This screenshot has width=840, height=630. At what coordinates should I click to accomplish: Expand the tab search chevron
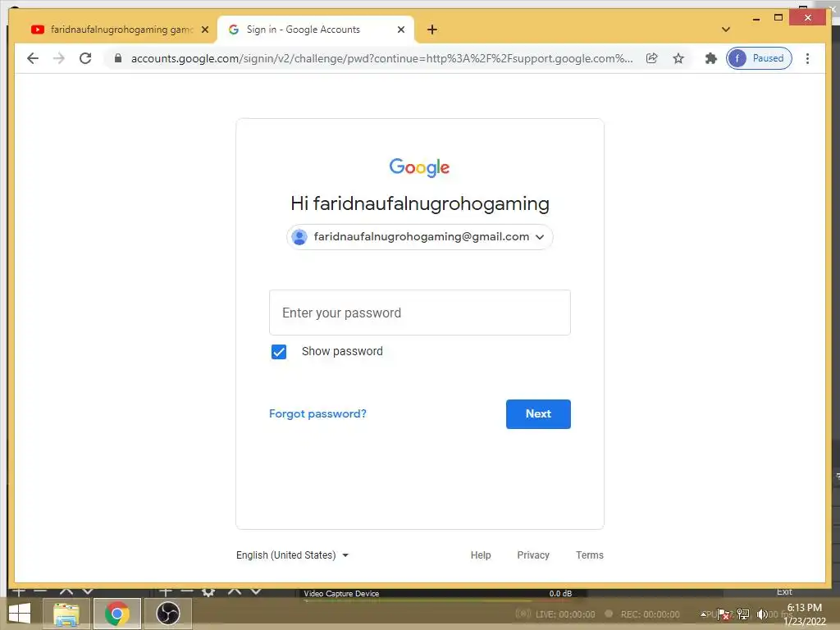pyautogui.click(x=726, y=30)
